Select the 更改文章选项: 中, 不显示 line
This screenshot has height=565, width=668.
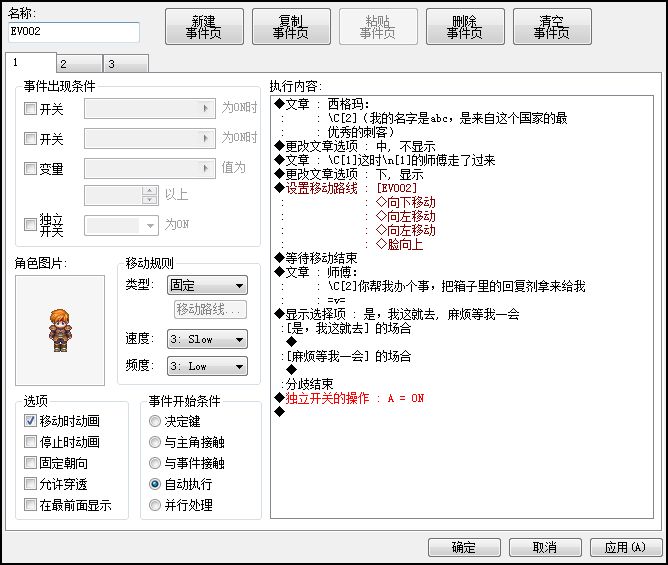tap(355, 146)
